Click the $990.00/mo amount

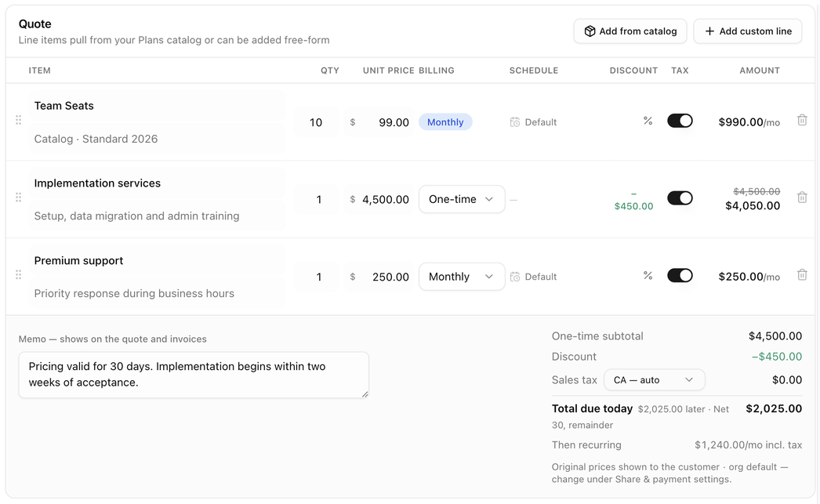pos(749,122)
